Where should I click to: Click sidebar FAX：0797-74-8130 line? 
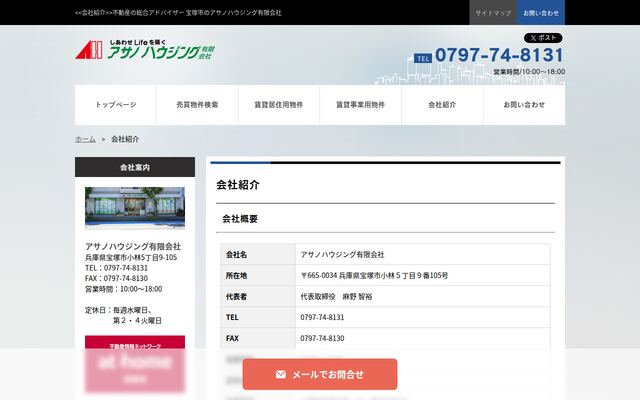coord(116,278)
